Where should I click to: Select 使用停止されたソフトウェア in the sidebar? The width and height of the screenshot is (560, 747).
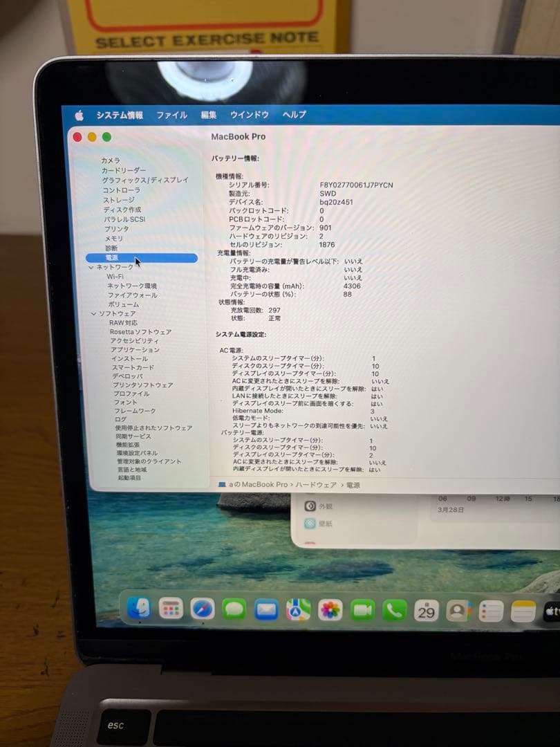(x=153, y=428)
